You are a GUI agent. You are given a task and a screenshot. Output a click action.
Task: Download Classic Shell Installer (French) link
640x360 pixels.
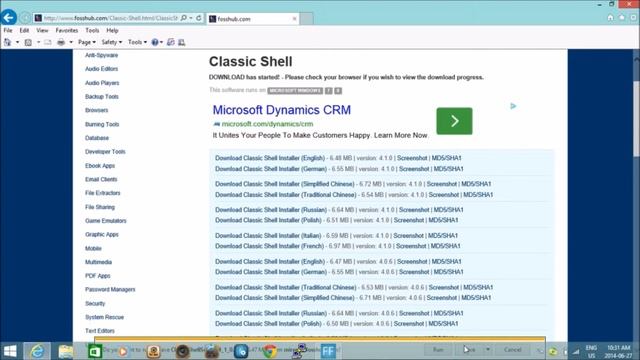click(x=269, y=246)
